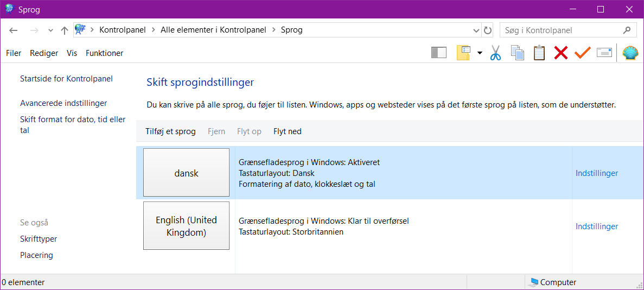
Task: Toggle the navigation pane icon
Action: click(x=438, y=53)
